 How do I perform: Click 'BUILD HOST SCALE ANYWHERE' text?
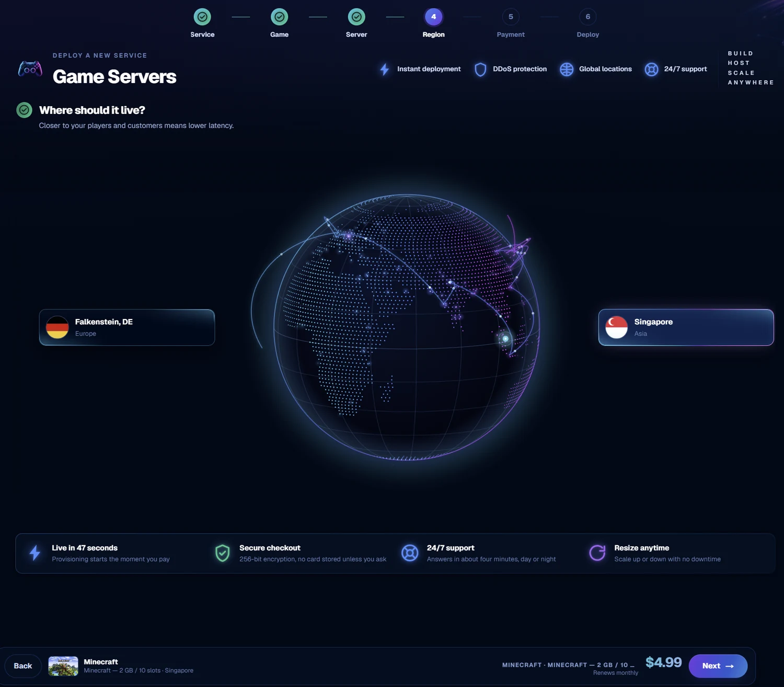(x=751, y=68)
